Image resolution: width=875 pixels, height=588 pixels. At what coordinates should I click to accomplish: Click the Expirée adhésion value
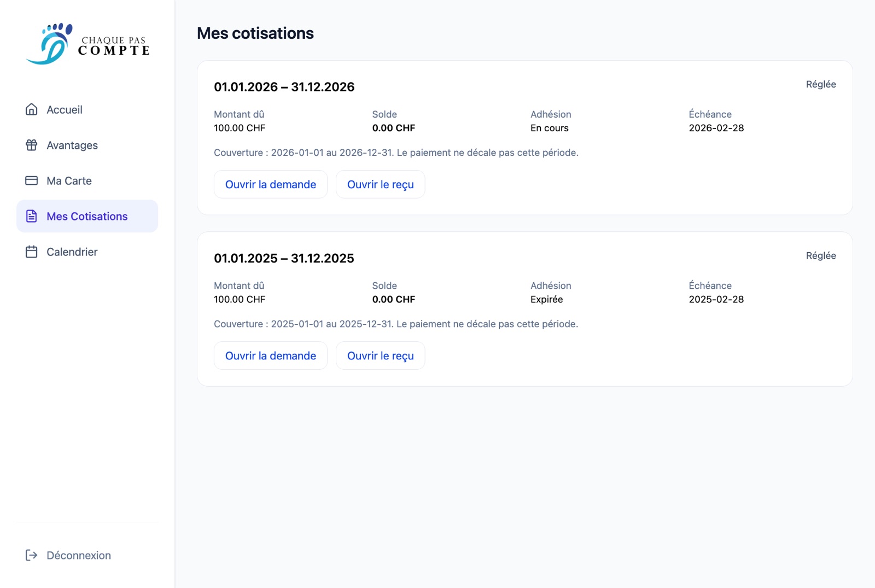click(x=547, y=299)
